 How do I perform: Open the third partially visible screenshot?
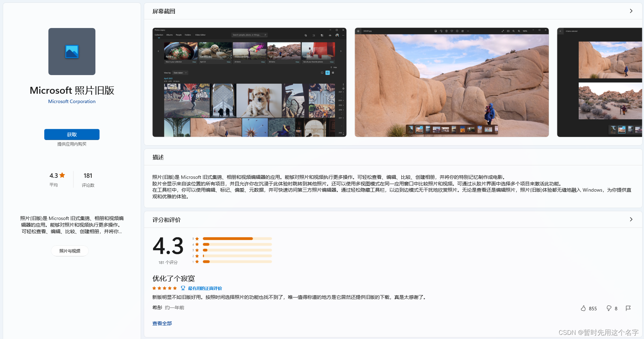click(599, 82)
